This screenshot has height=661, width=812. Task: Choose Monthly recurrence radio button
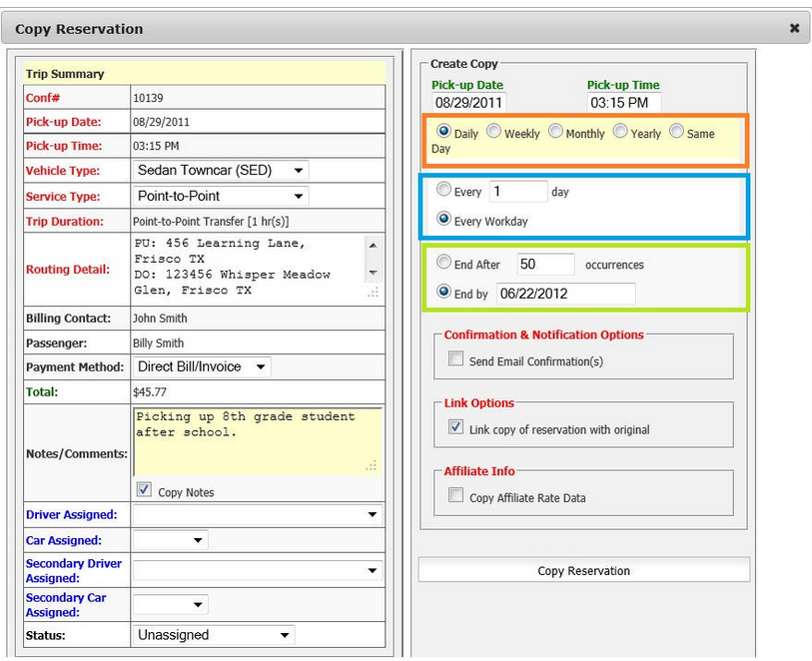(x=555, y=132)
